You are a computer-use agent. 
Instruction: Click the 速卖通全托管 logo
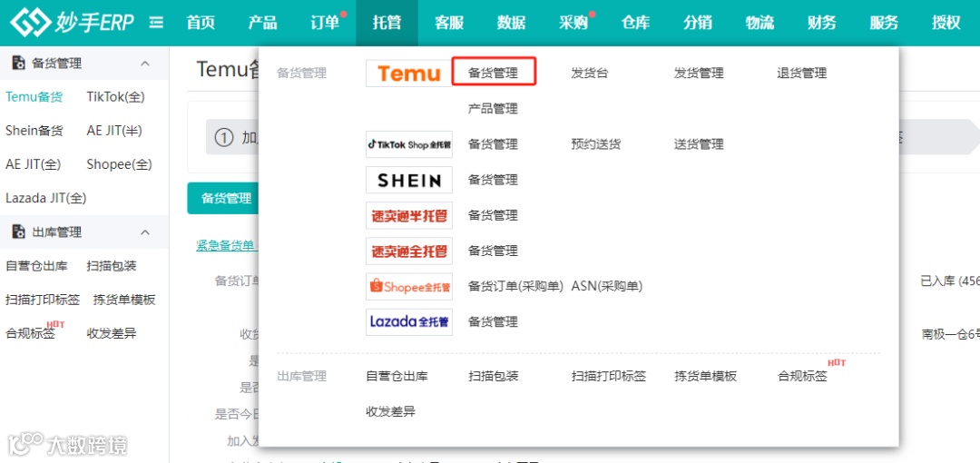(408, 251)
